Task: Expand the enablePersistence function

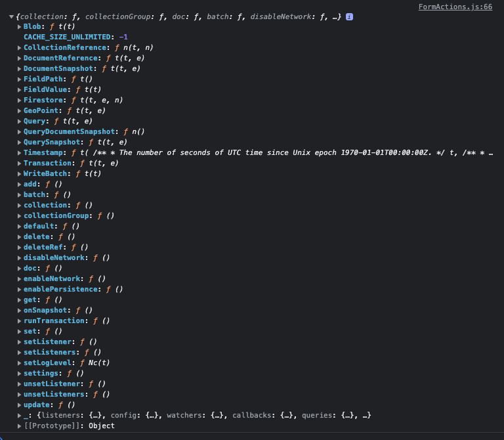Action: click(19, 290)
